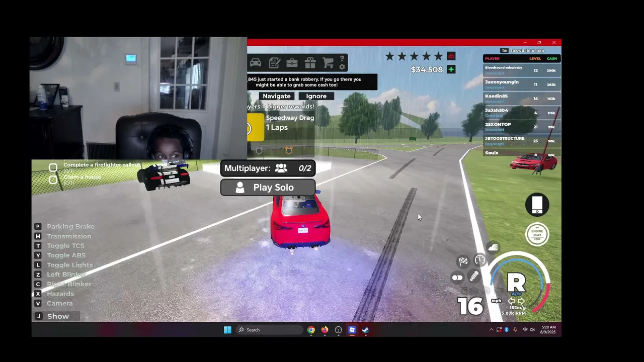This screenshot has width=644, height=362.
Task: Open the Windows Start menu
Action: [227, 330]
